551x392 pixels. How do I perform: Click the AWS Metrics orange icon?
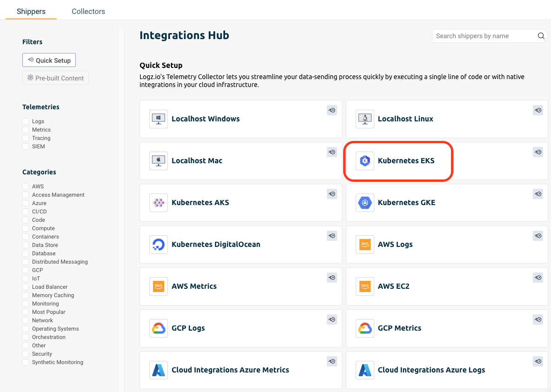tap(159, 286)
